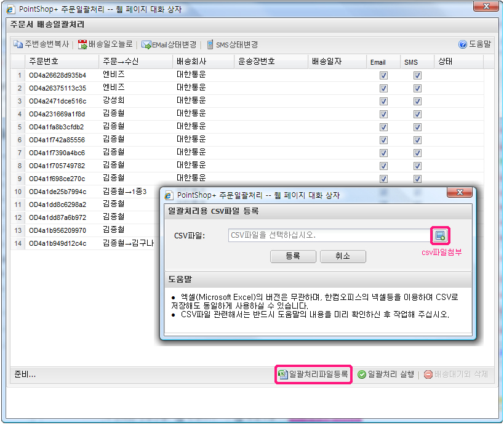Click the CSV file attach browse icon
The image size is (504, 425).
(440, 235)
